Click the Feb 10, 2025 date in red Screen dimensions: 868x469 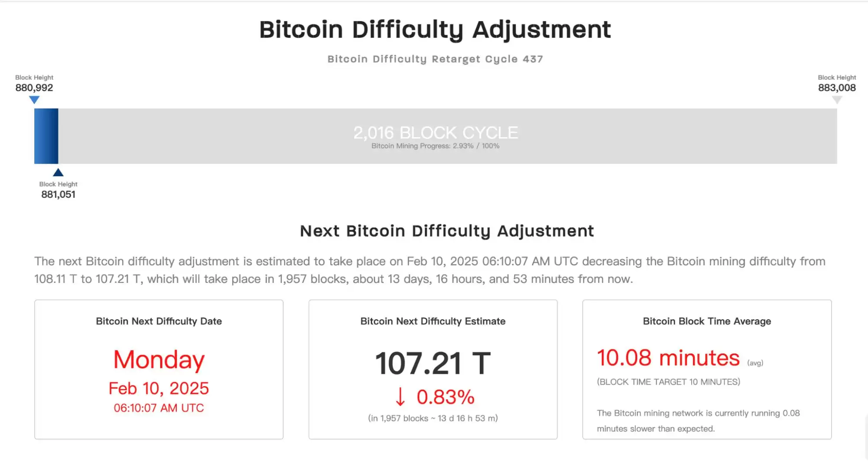(159, 388)
